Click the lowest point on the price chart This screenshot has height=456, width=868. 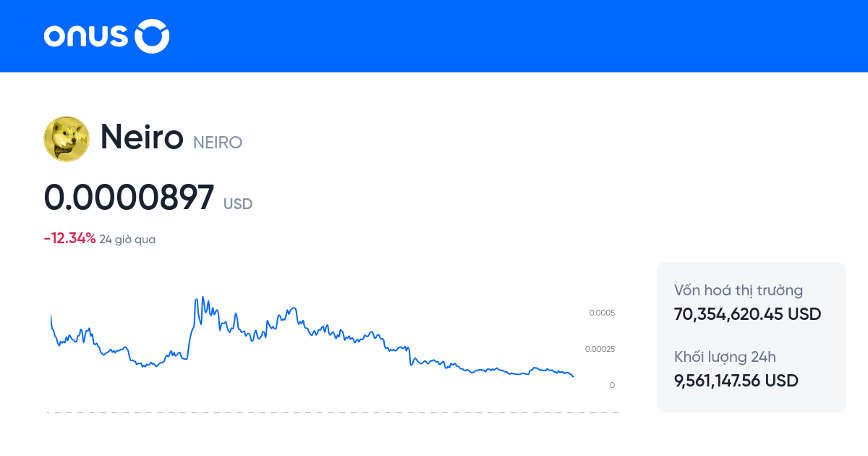(x=572, y=377)
